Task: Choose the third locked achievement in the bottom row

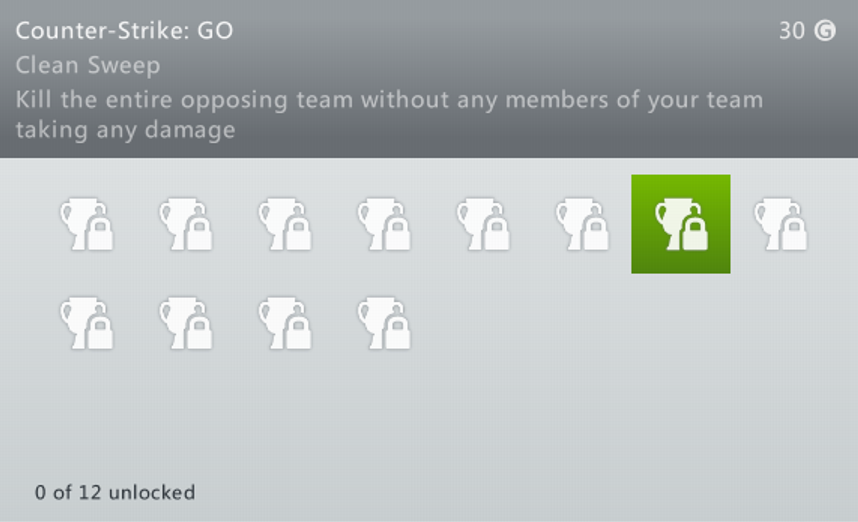Action: 284,322
